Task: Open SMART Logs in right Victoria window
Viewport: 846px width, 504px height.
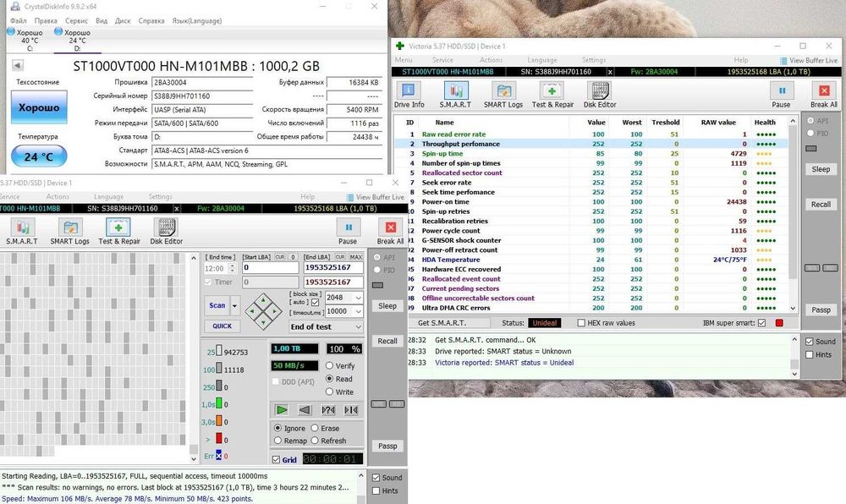Action: pyautogui.click(x=503, y=95)
